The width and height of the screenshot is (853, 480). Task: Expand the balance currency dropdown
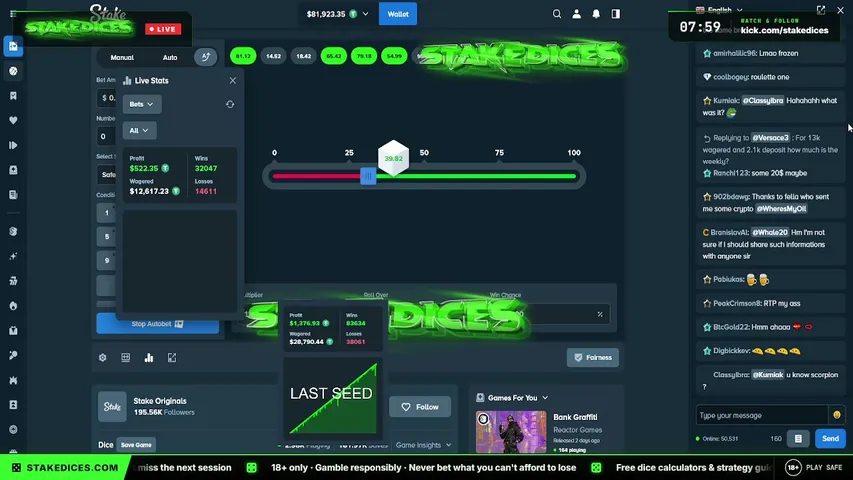click(x=366, y=14)
